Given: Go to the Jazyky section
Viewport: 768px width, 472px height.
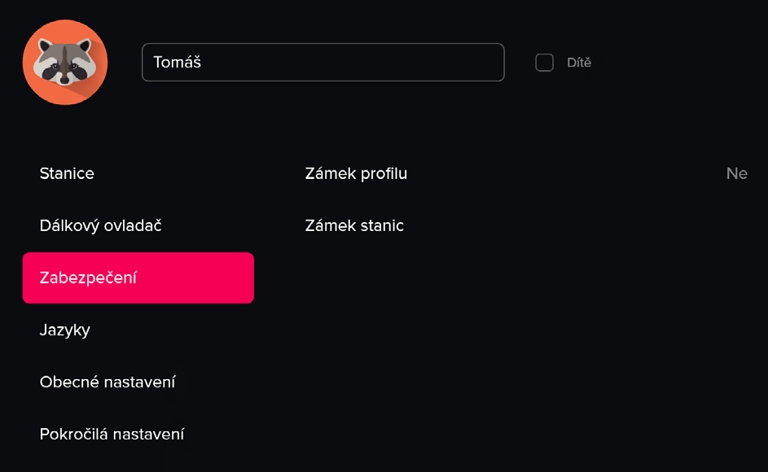Looking at the screenshot, I should tap(65, 329).
